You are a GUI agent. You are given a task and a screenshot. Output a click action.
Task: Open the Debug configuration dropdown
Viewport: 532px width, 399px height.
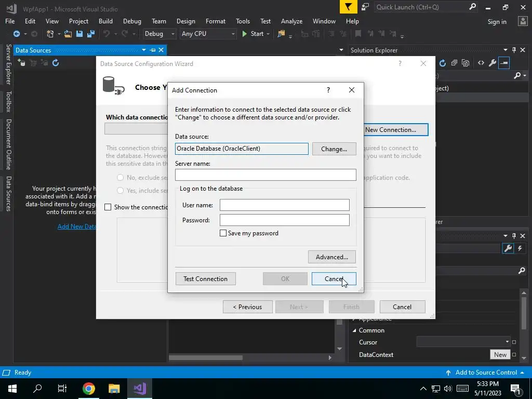click(159, 34)
